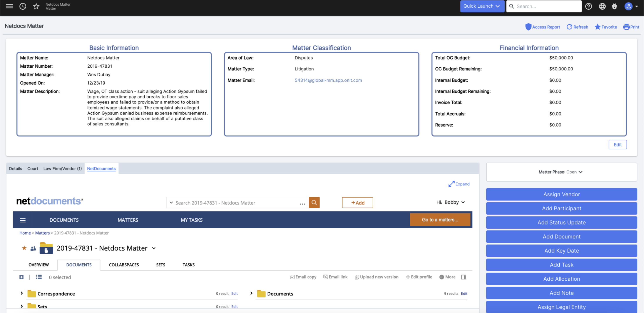Open the recent history clock icon
Image resolution: width=644 pixels, height=313 pixels.
pyautogui.click(x=23, y=6)
